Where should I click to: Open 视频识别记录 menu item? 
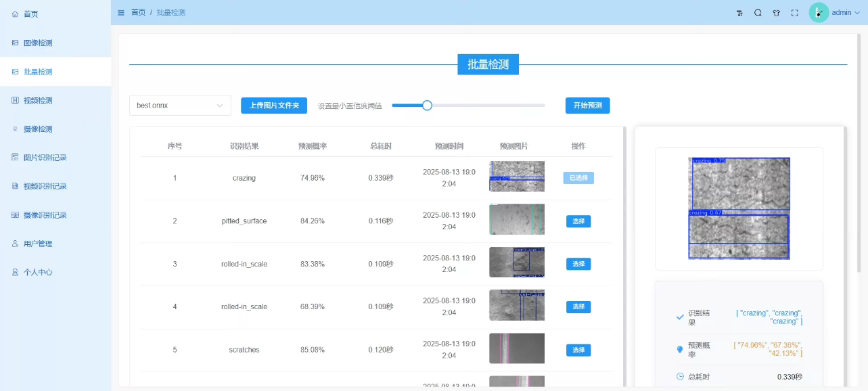55,186
